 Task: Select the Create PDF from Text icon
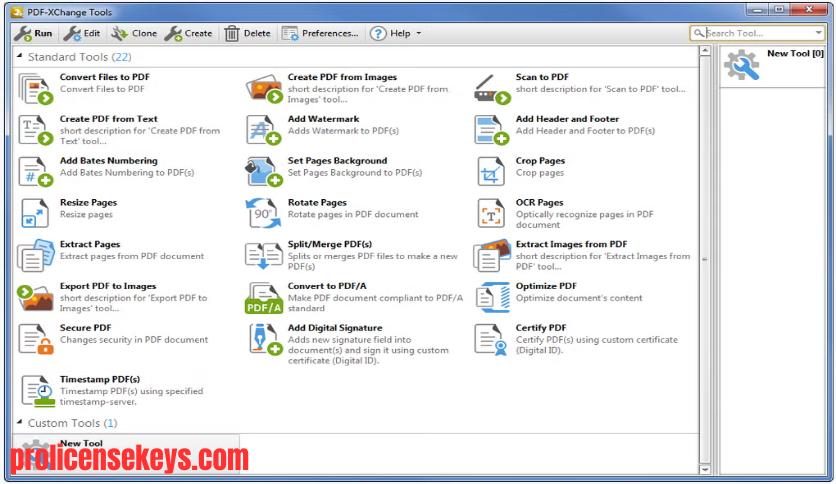click(36, 131)
